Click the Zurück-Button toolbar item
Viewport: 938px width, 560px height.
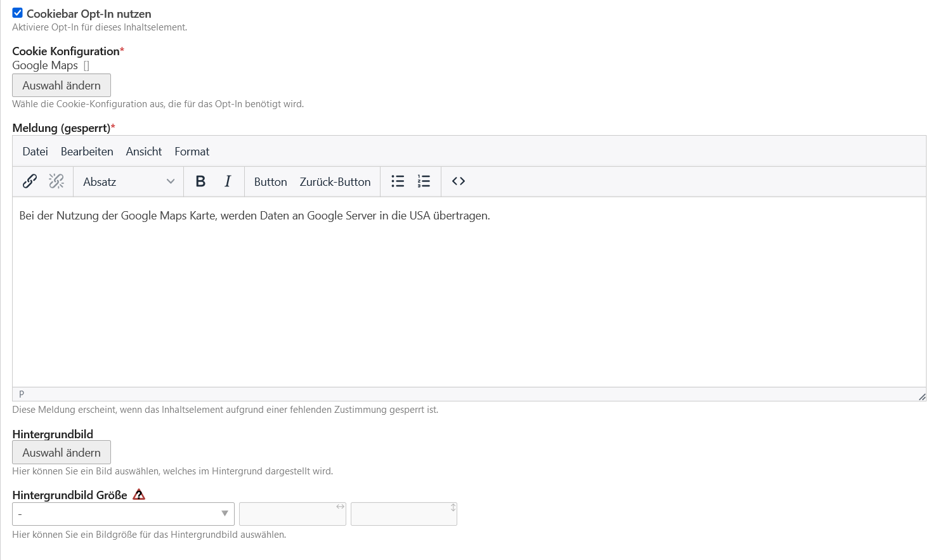(335, 181)
